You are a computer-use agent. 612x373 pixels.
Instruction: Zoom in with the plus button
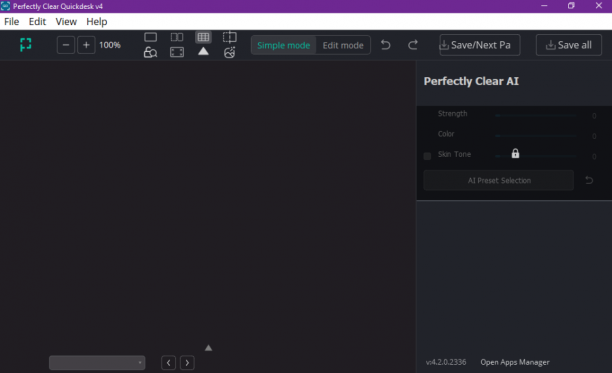(86, 45)
